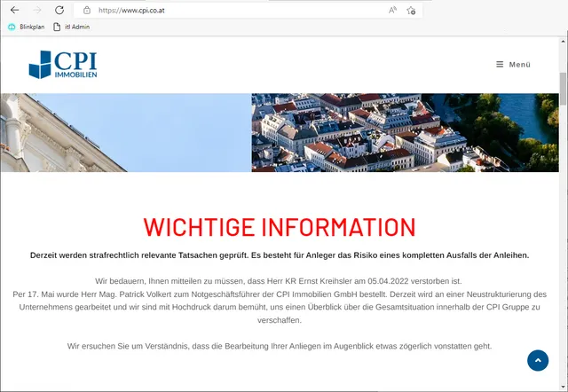
Task: Add page to favorites with star icon
Action: click(x=411, y=11)
